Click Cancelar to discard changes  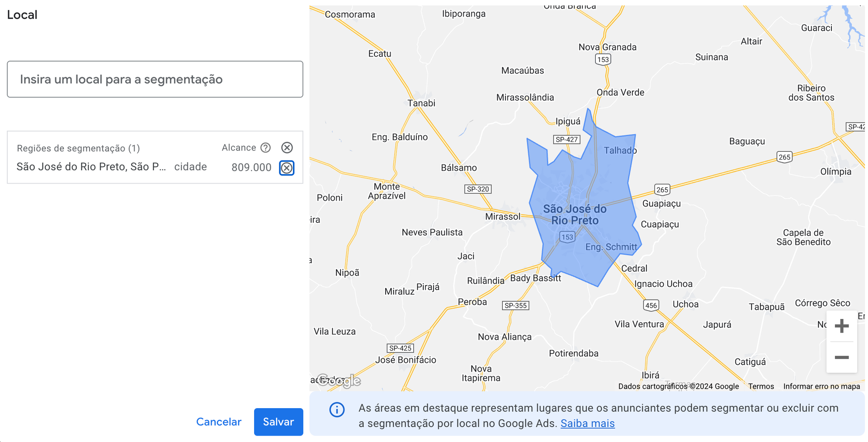[218, 422]
